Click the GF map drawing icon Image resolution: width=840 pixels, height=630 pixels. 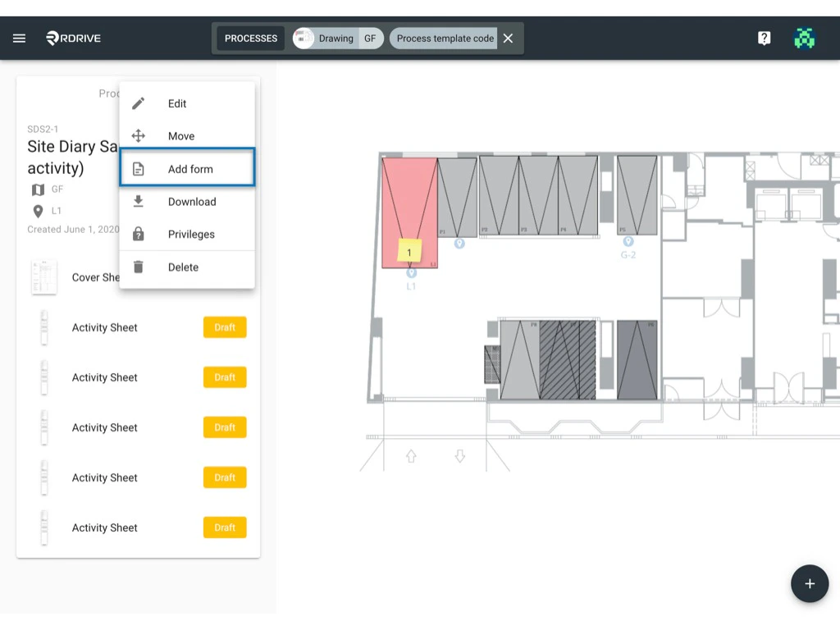point(38,189)
